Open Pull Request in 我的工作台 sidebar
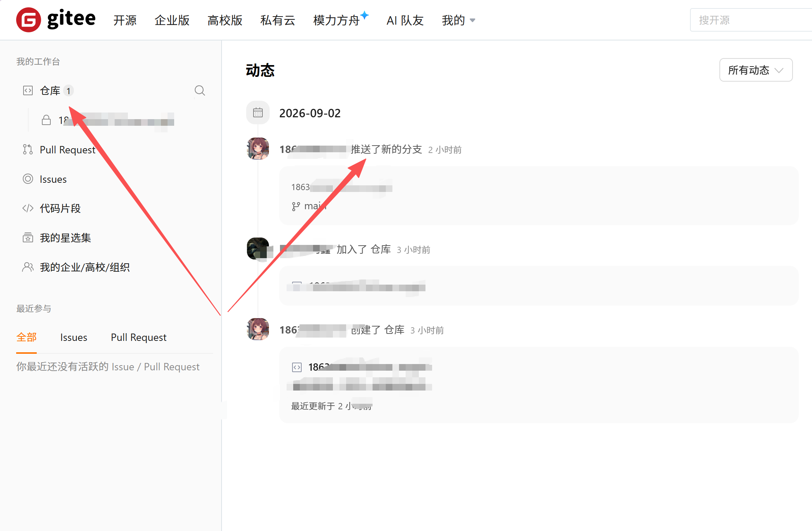Screen dimensions: 812x531 click(x=68, y=150)
